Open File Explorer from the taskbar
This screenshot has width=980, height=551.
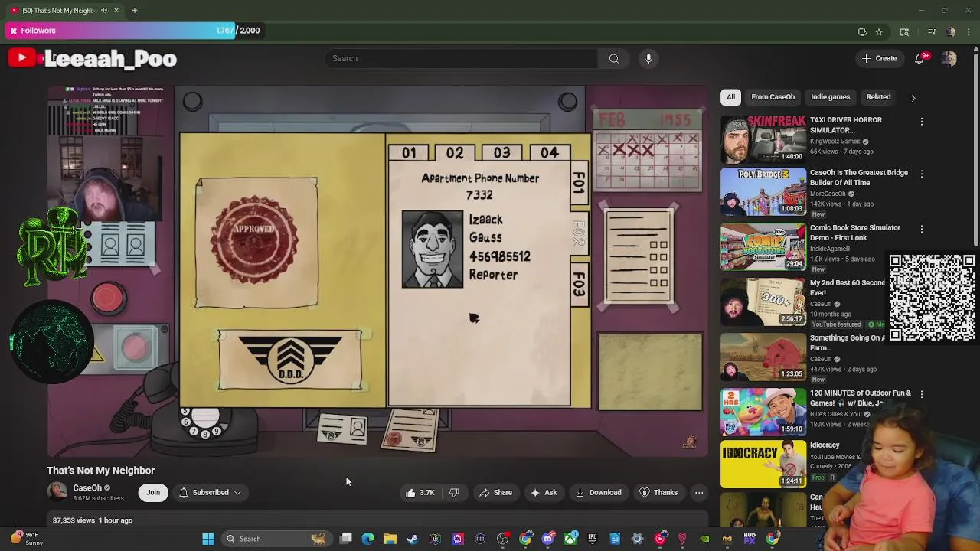click(x=390, y=539)
